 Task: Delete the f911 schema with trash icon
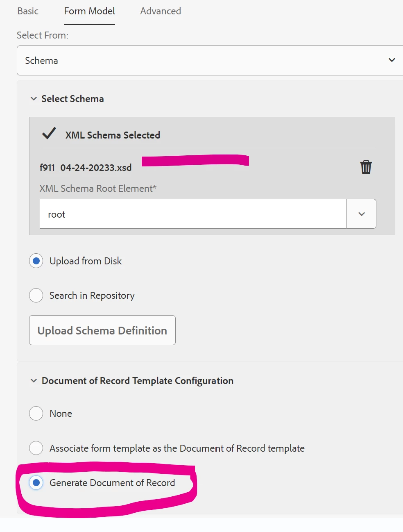click(x=366, y=167)
